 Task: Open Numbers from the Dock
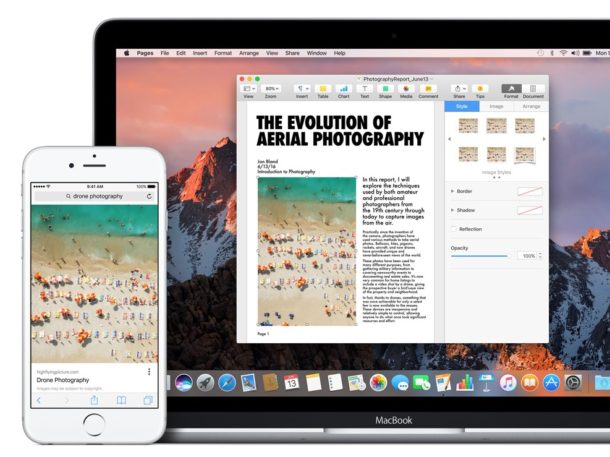pos(465,383)
